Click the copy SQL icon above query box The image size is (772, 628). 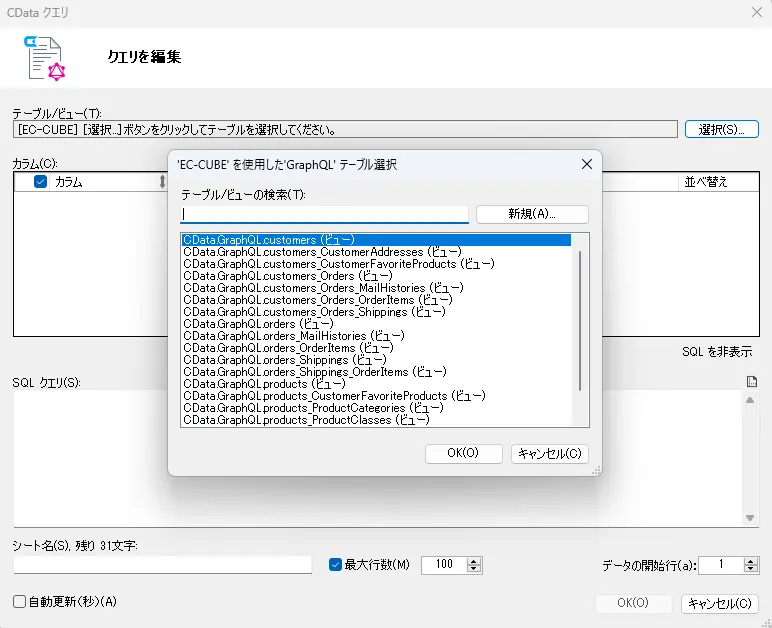click(x=751, y=381)
